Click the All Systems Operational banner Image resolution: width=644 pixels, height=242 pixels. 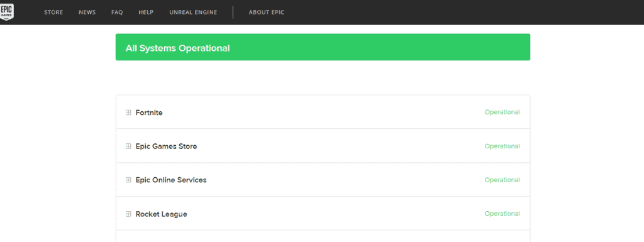coord(323,47)
